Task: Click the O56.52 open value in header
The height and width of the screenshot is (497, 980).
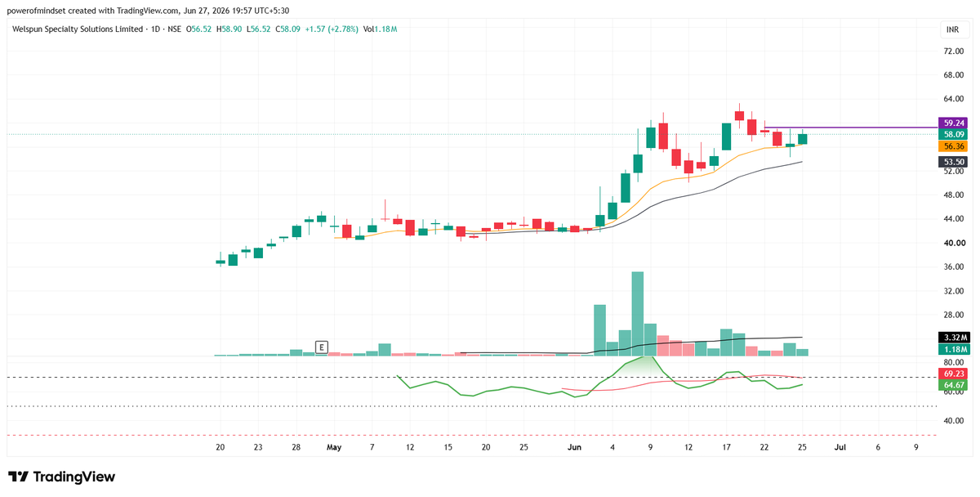Action: (x=200, y=29)
